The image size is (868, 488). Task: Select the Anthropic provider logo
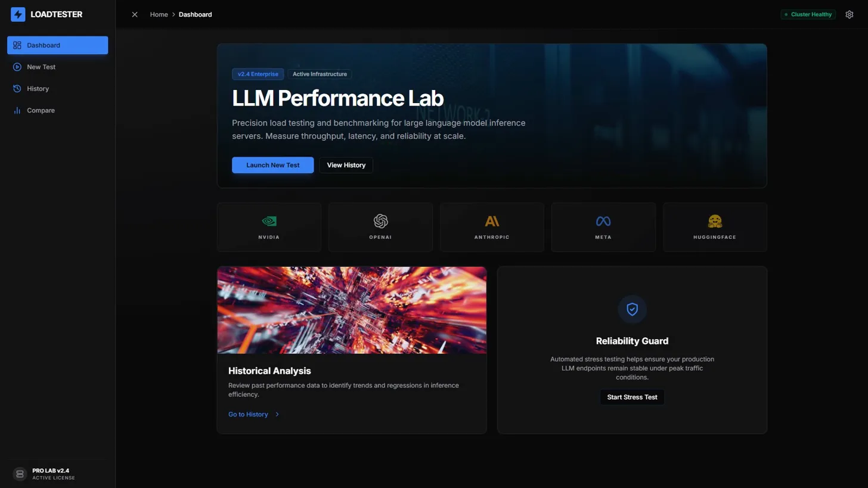(x=491, y=220)
